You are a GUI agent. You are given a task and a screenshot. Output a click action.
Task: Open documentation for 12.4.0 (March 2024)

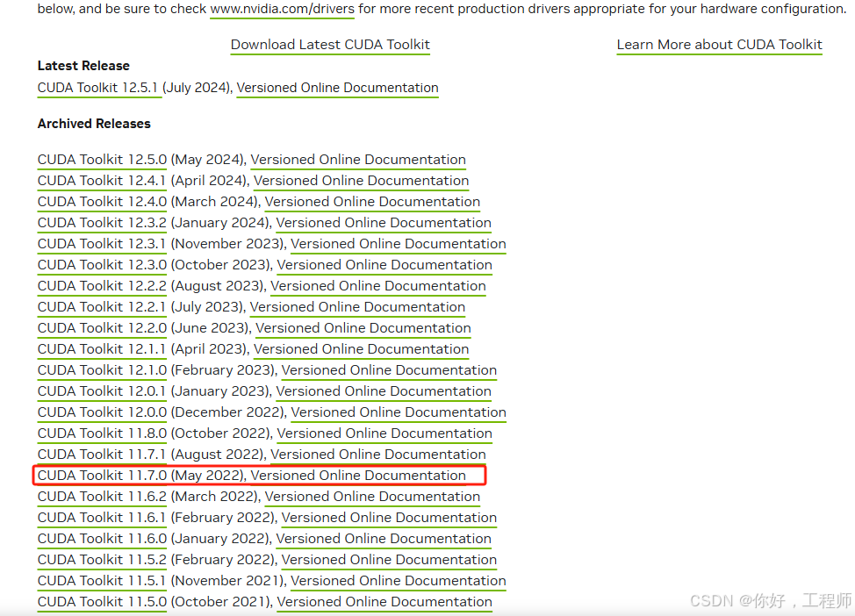click(x=372, y=202)
